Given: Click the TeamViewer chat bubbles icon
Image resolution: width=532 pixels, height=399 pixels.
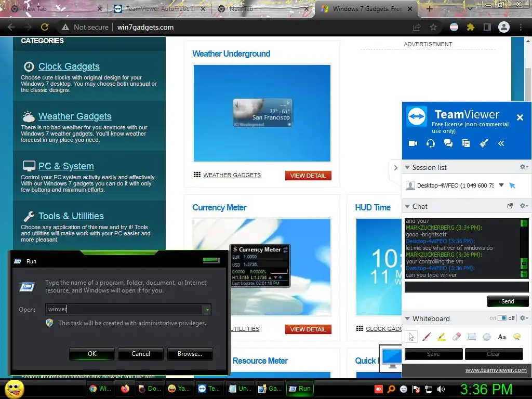Looking at the screenshot, I should (448, 143).
